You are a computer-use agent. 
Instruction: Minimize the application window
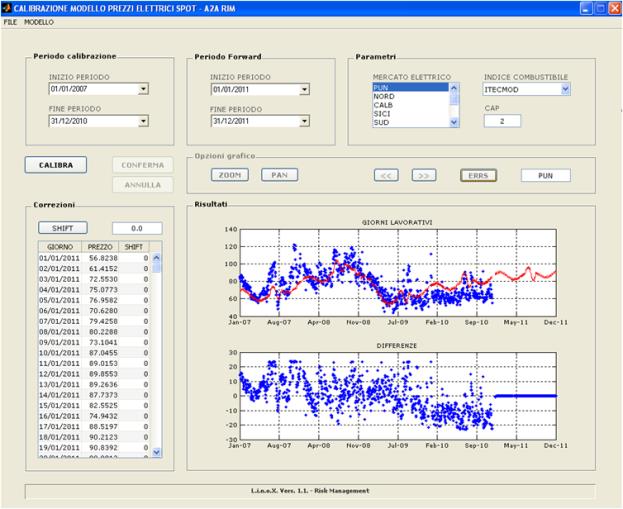586,8
